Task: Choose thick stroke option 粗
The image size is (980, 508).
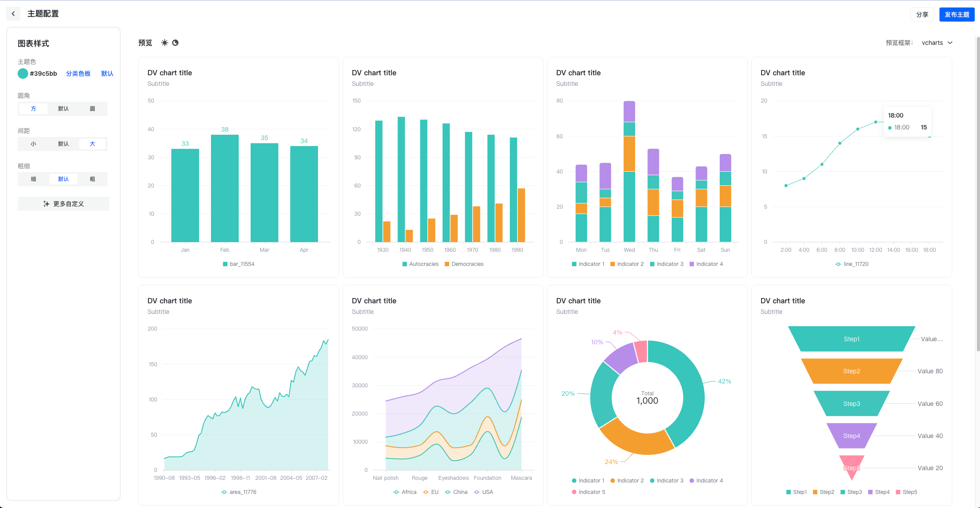Action: click(x=92, y=179)
